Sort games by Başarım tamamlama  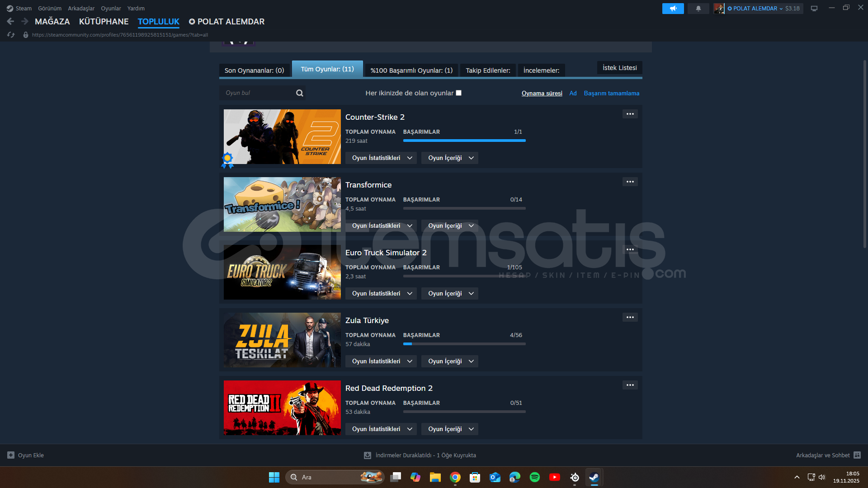click(x=611, y=93)
